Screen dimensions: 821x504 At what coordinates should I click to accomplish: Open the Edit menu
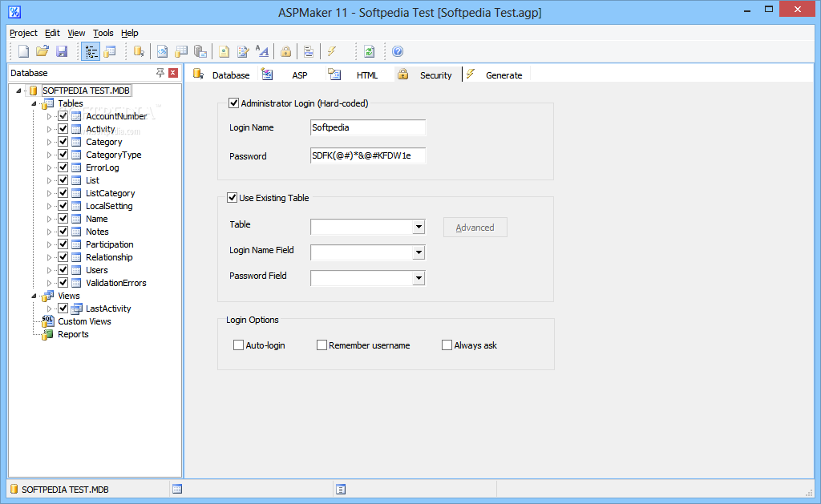pos(52,33)
